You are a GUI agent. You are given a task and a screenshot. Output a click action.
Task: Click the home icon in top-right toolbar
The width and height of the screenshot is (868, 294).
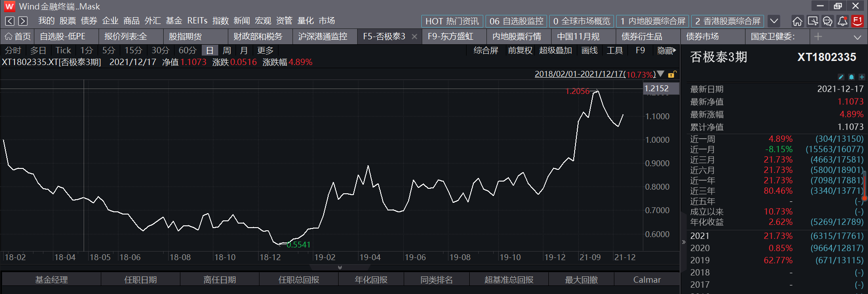(797, 21)
